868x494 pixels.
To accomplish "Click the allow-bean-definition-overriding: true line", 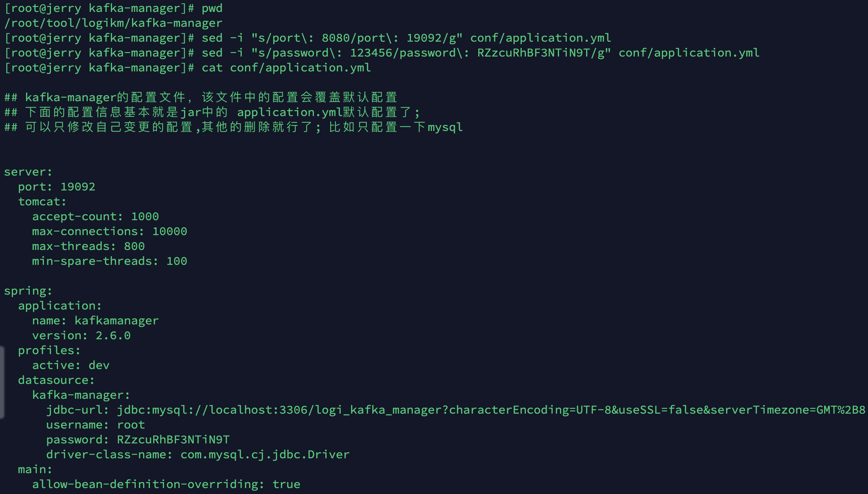I will pos(166,484).
